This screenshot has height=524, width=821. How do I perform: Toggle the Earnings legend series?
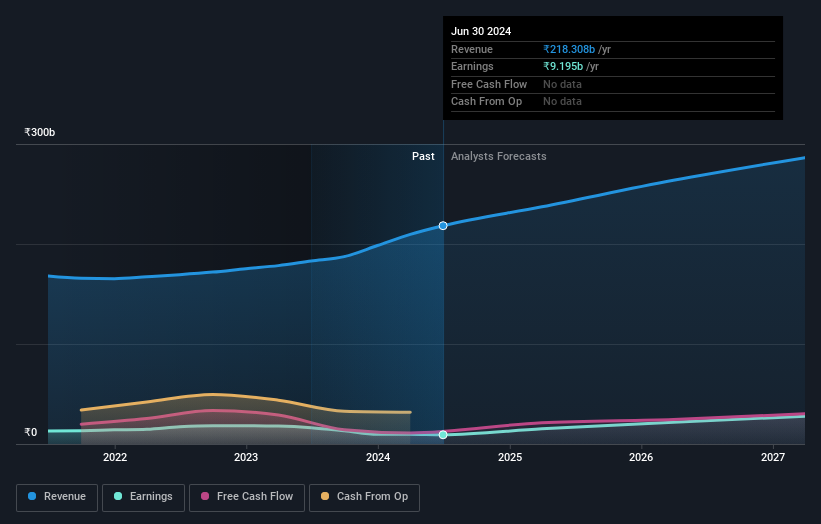click(143, 497)
